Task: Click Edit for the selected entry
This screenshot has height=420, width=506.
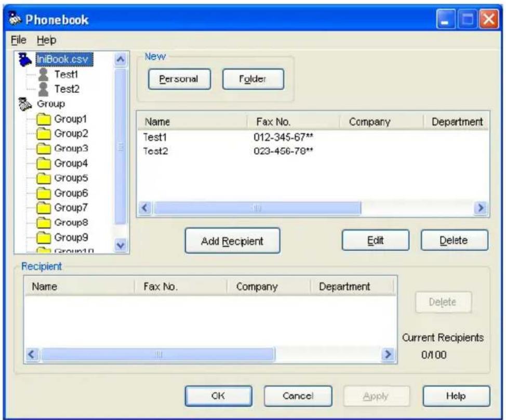Action: (x=376, y=240)
